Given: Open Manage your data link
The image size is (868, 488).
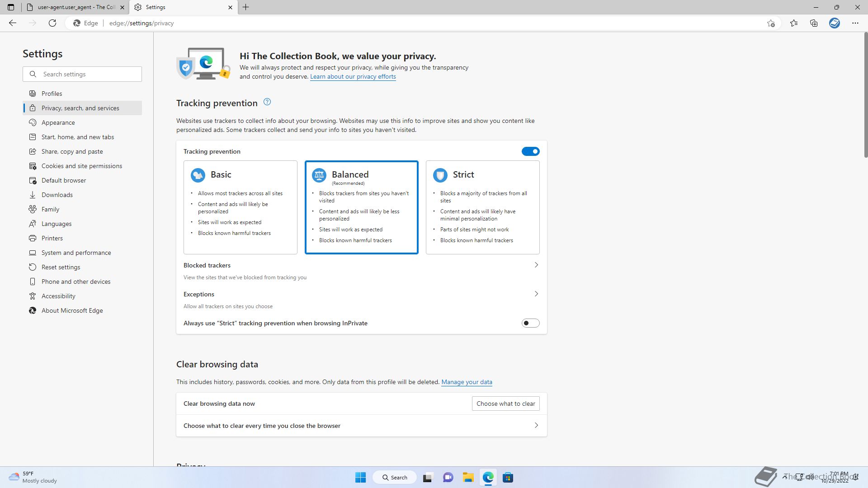Looking at the screenshot, I should [467, 382].
